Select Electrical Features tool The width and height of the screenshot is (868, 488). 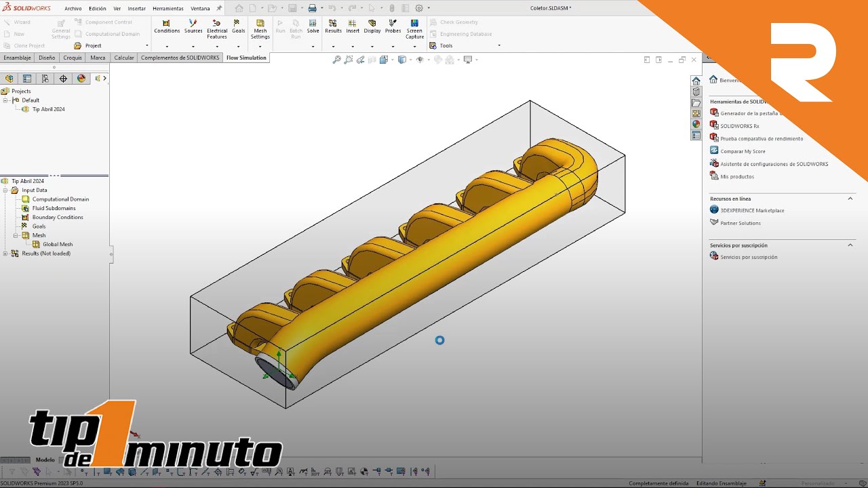(x=217, y=29)
